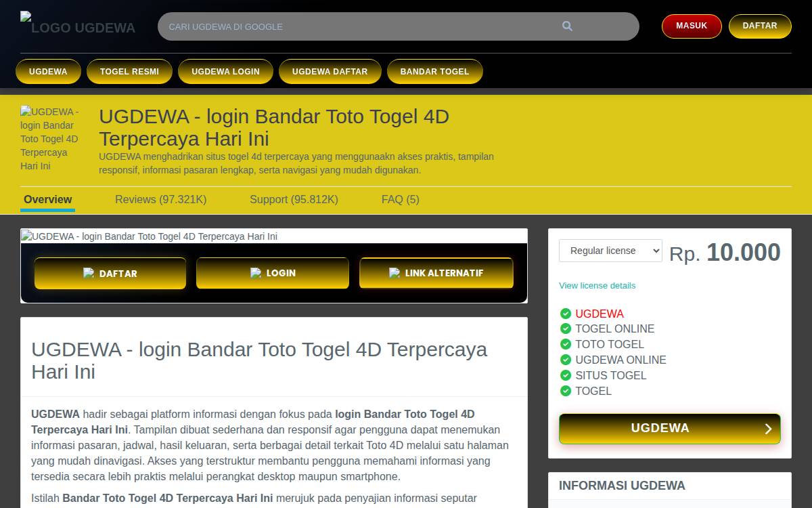The height and width of the screenshot is (508, 812).
Task: Focus the Cari UGDEWA di Google search field
Action: [399, 26]
